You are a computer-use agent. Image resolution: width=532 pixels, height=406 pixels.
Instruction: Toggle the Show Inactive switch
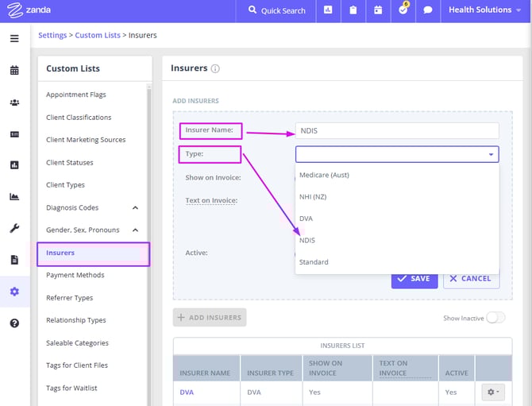point(495,318)
